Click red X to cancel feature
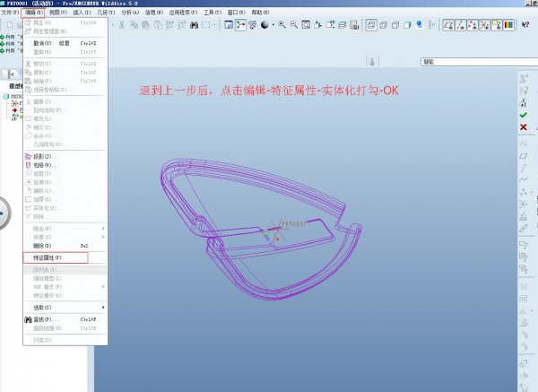The height and width of the screenshot is (392, 538). [524, 127]
